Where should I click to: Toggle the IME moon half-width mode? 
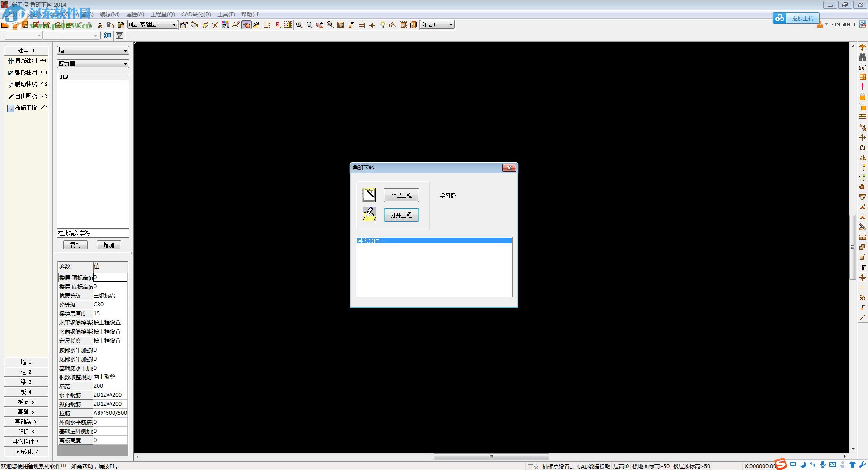pos(803,465)
